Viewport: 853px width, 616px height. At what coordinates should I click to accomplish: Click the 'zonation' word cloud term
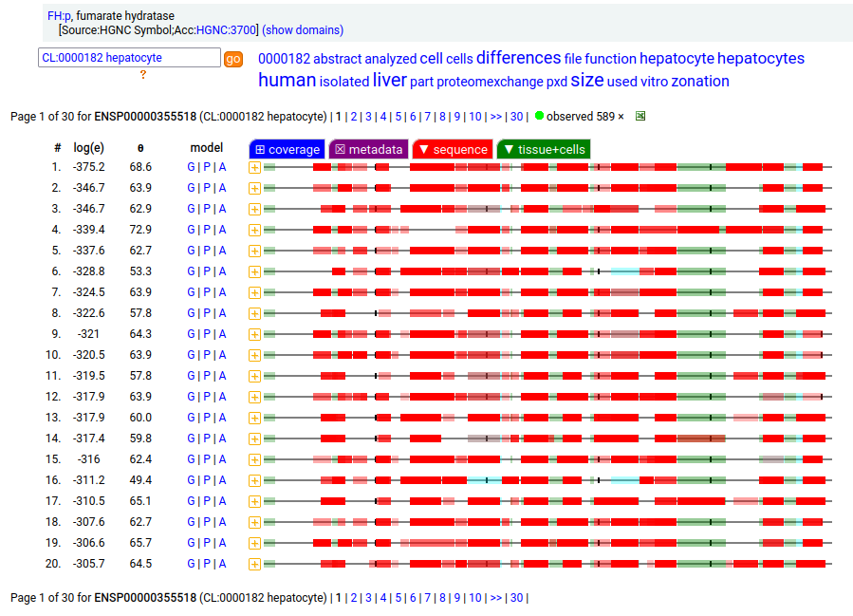click(699, 81)
